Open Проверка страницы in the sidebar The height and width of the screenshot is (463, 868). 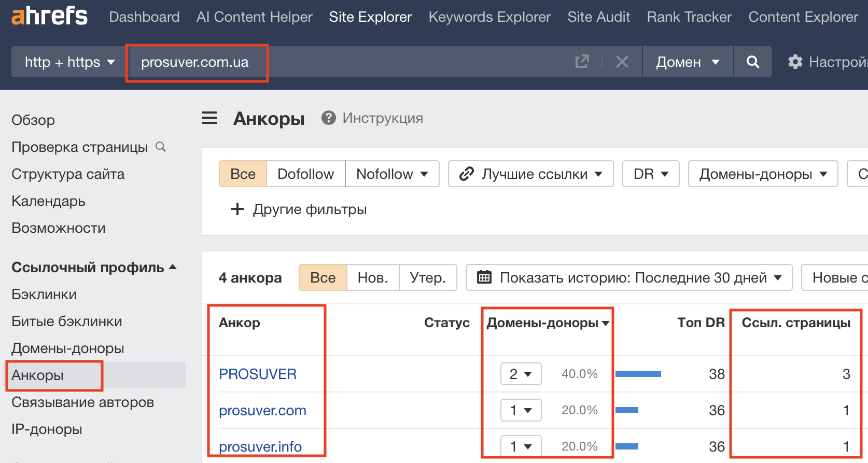[x=80, y=147]
